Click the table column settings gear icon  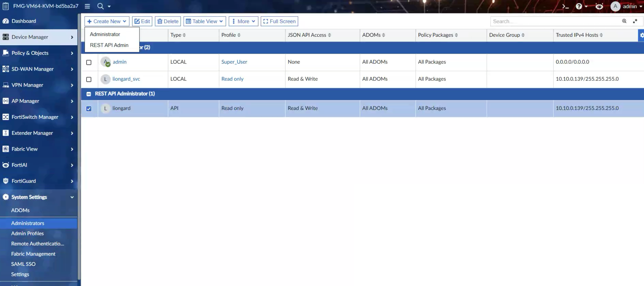click(641, 35)
